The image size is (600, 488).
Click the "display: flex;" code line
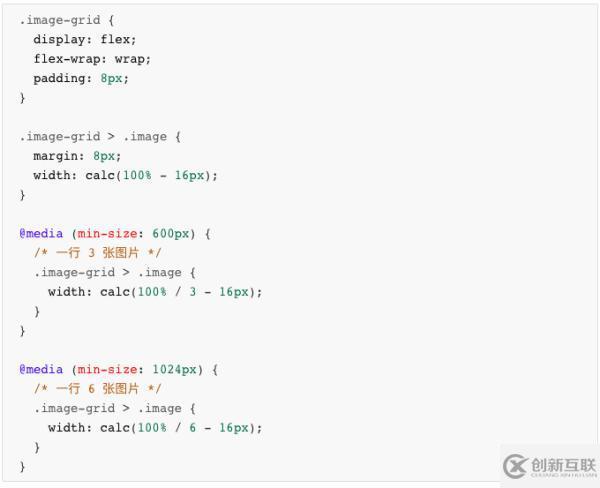pos(84,39)
